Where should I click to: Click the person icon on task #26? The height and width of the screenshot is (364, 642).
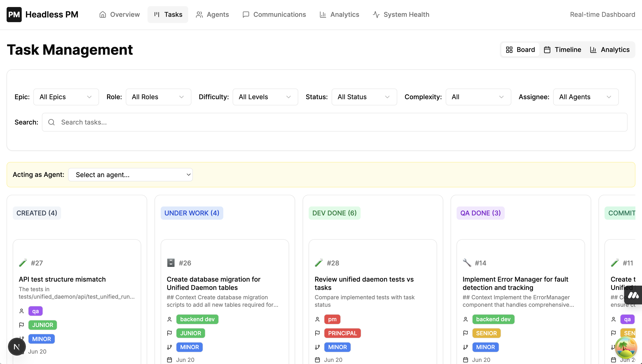coord(169,319)
